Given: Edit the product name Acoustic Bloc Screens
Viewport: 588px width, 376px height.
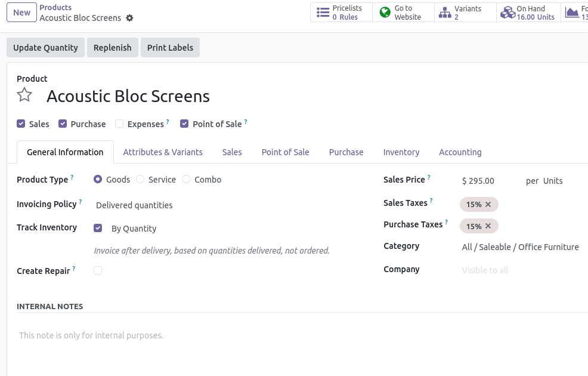Looking at the screenshot, I should tap(128, 96).
